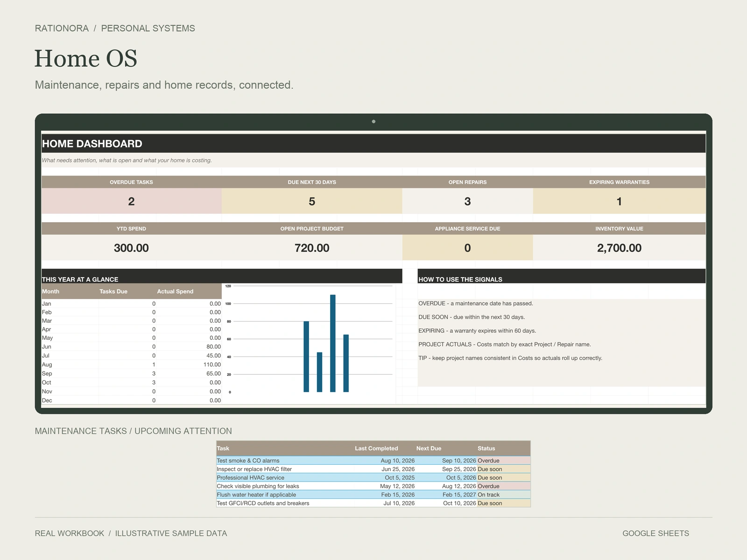Select the INVENTORY VALUE header cell

pos(619,229)
